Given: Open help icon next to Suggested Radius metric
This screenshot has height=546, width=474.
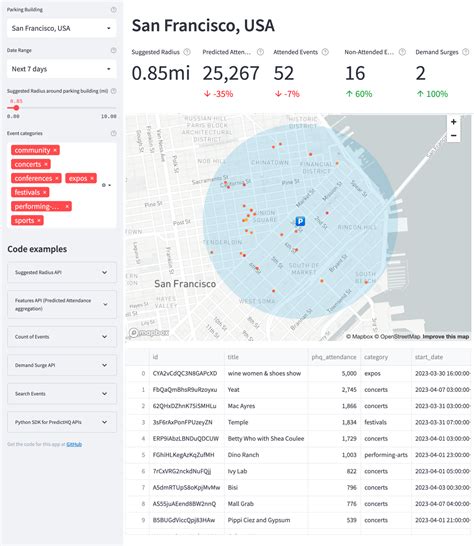Looking at the screenshot, I should click(x=187, y=52).
